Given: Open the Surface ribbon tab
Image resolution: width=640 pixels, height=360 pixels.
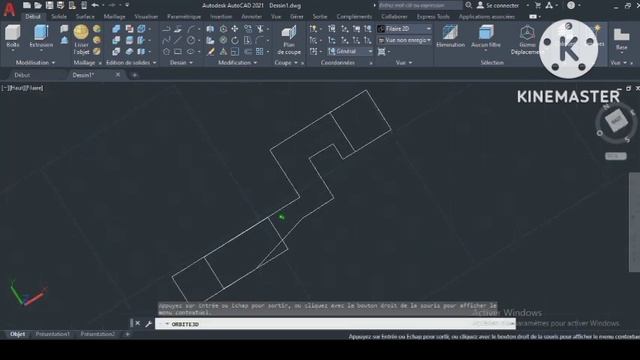Looking at the screenshot, I should (x=85, y=17).
